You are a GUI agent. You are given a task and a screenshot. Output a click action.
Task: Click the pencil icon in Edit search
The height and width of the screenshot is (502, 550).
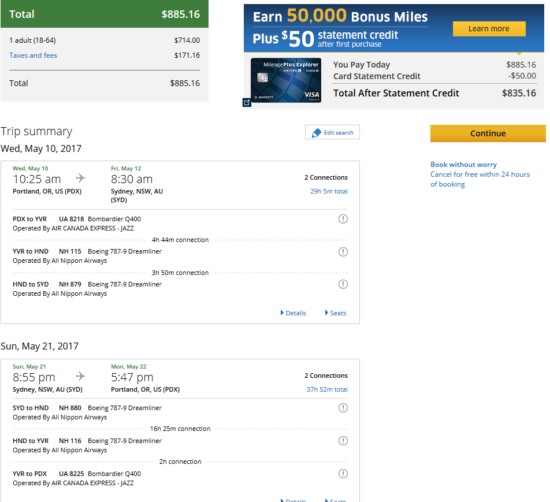pyautogui.click(x=316, y=133)
